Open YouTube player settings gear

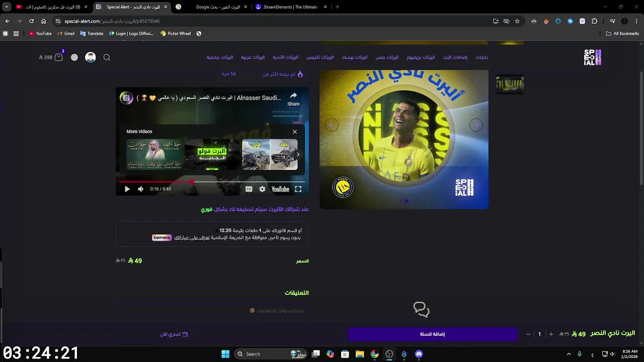(262, 189)
